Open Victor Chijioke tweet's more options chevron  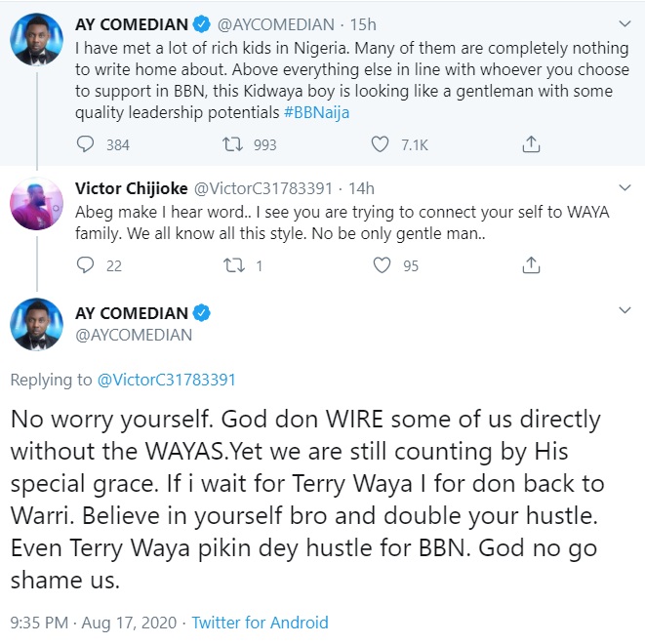(625, 188)
